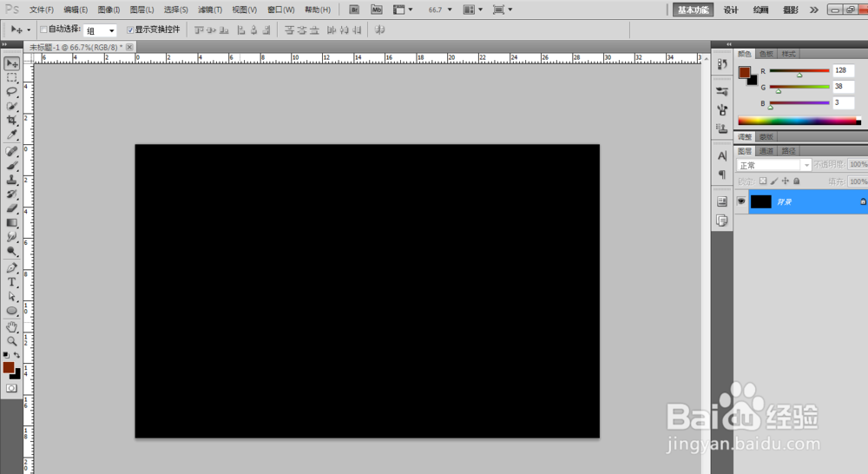The width and height of the screenshot is (868, 474).
Task: Pick a color from the spectrum ramp
Action: point(799,121)
